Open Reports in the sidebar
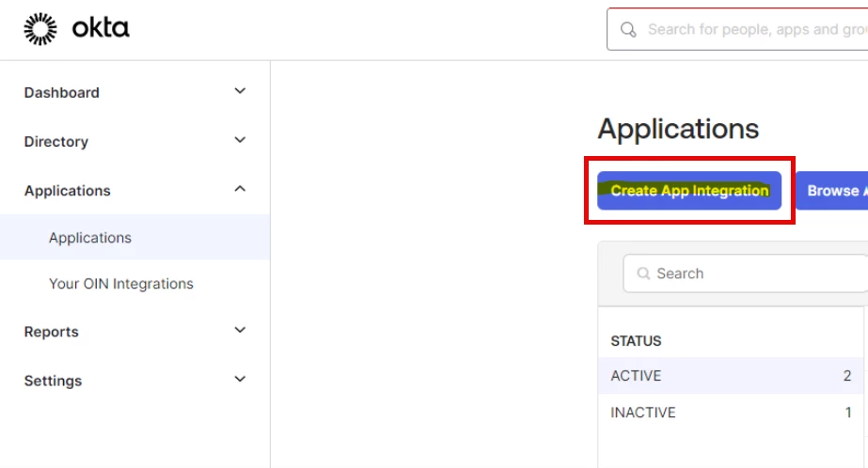Screen dimensions: 868x468 tap(51, 332)
